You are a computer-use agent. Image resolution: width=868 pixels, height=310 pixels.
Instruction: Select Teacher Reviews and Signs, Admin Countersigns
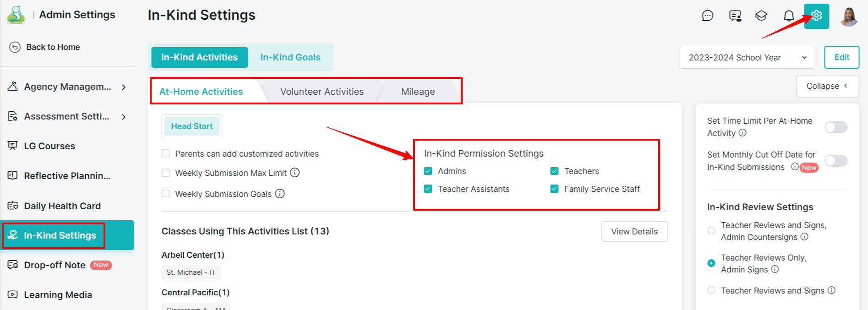point(711,230)
